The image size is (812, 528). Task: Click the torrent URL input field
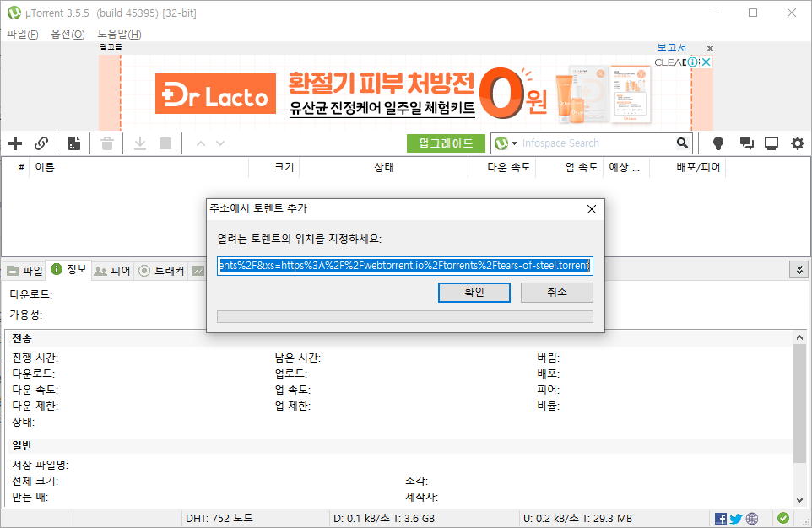(x=404, y=266)
